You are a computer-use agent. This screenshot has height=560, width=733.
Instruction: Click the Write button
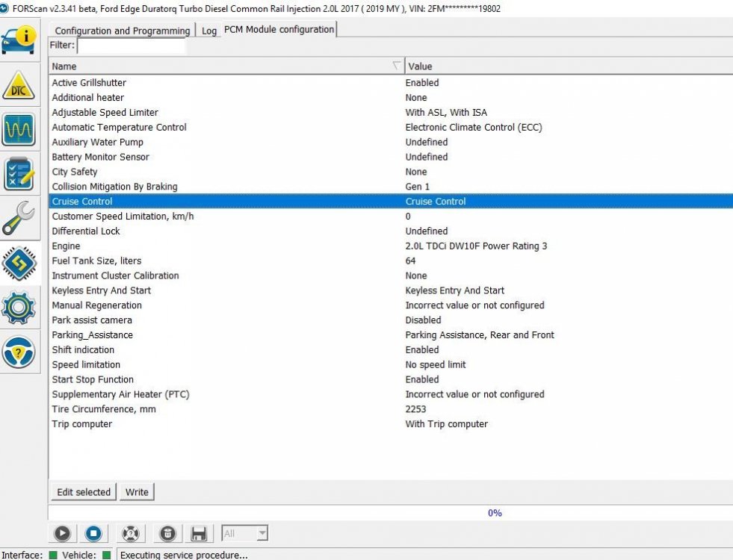coord(137,492)
